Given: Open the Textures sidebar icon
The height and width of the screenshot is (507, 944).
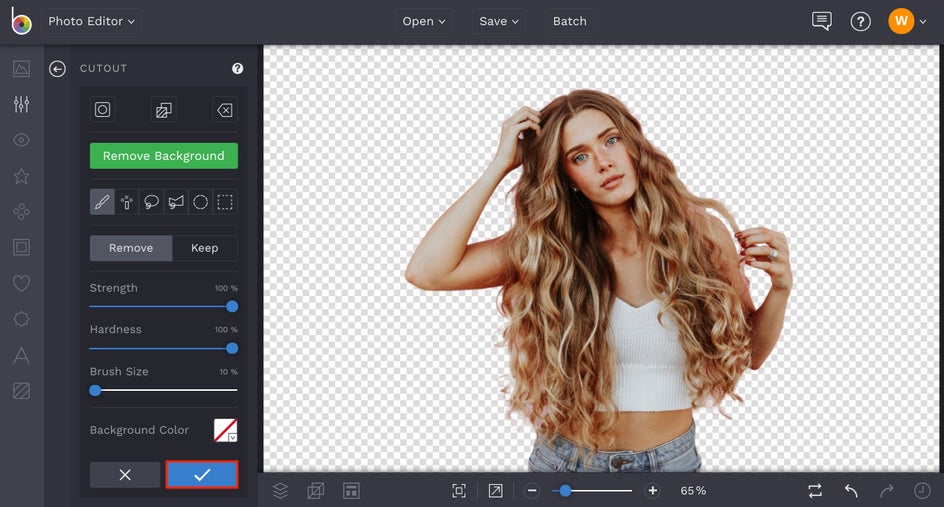Looking at the screenshot, I should coord(21,391).
